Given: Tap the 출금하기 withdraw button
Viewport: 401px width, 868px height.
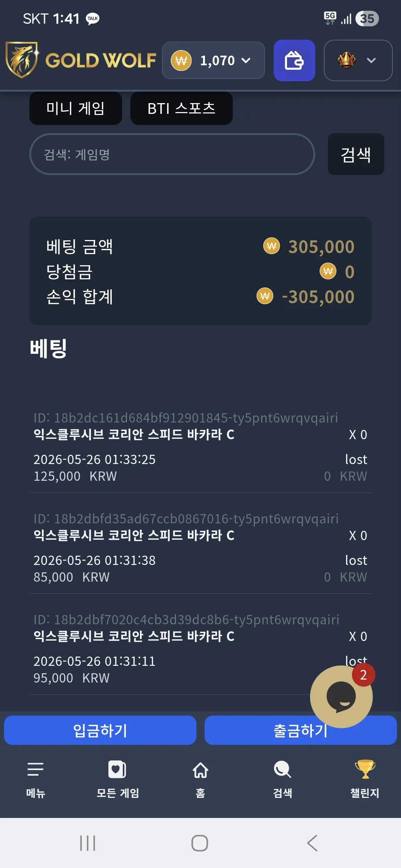Looking at the screenshot, I should coord(301,730).
